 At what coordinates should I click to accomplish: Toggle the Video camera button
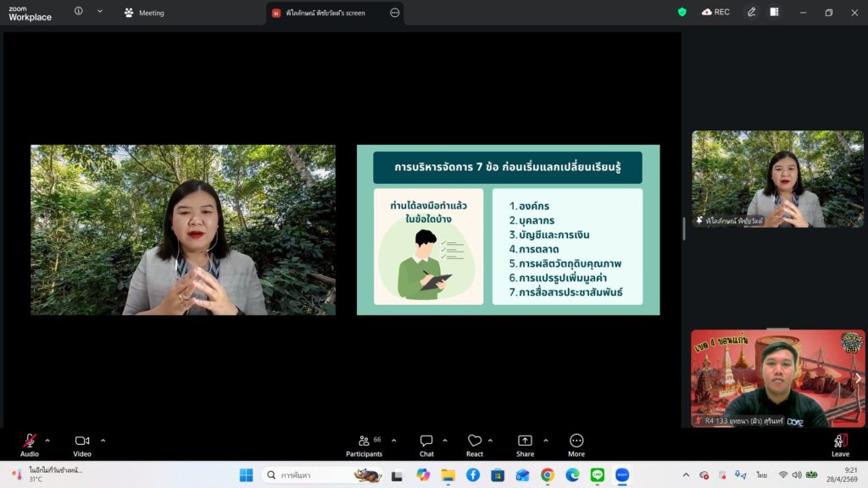(82, 446)
